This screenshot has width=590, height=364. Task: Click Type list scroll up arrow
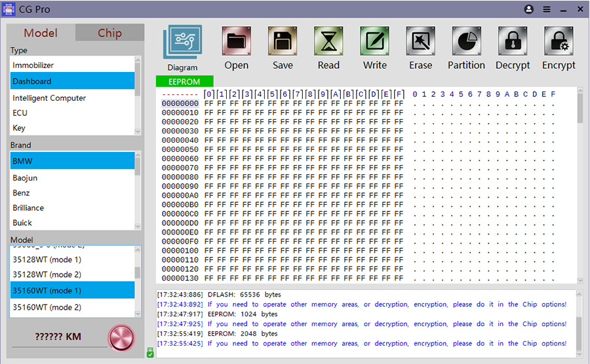point(138,60)
